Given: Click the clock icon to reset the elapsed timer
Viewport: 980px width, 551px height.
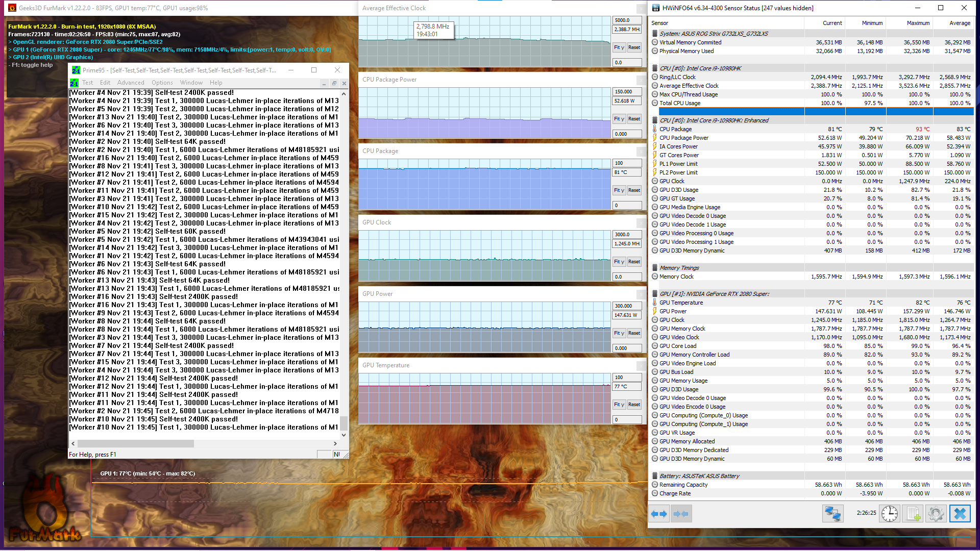Looking at the screenshot, I should (x=890, y=513).
